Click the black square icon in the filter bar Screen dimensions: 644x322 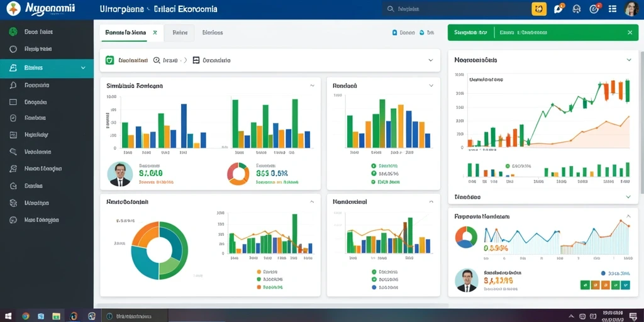pyautogui.click(x=196, y=60)
